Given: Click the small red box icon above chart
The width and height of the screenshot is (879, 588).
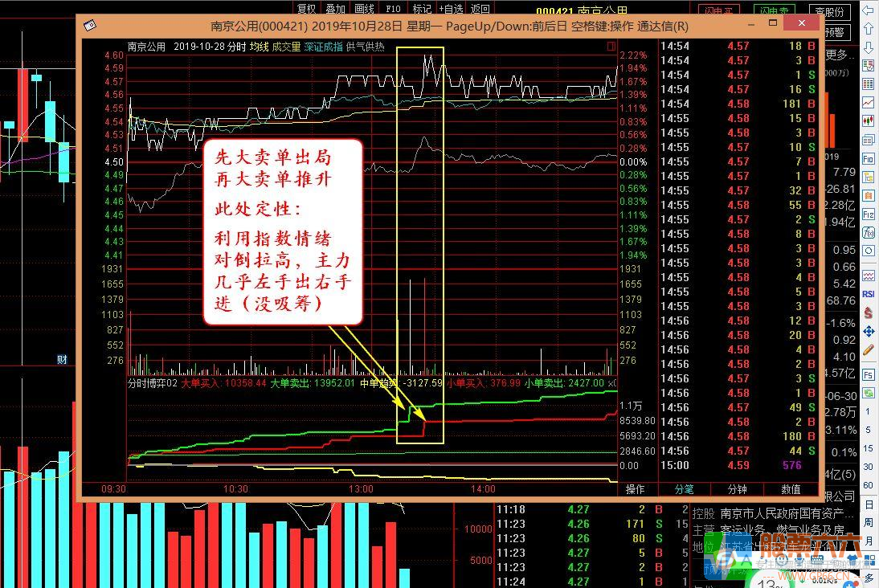Looking at the screenshot, I should click(x=611, y=47).
